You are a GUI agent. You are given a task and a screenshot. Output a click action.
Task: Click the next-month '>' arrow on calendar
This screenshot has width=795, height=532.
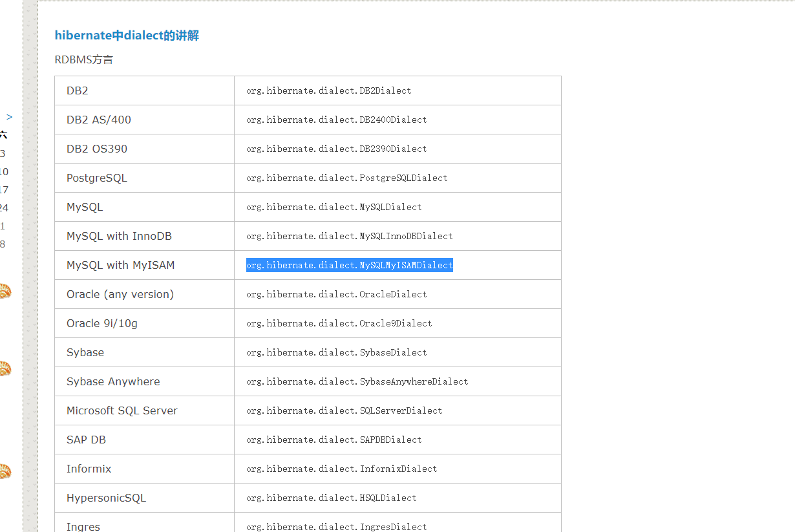9,116
